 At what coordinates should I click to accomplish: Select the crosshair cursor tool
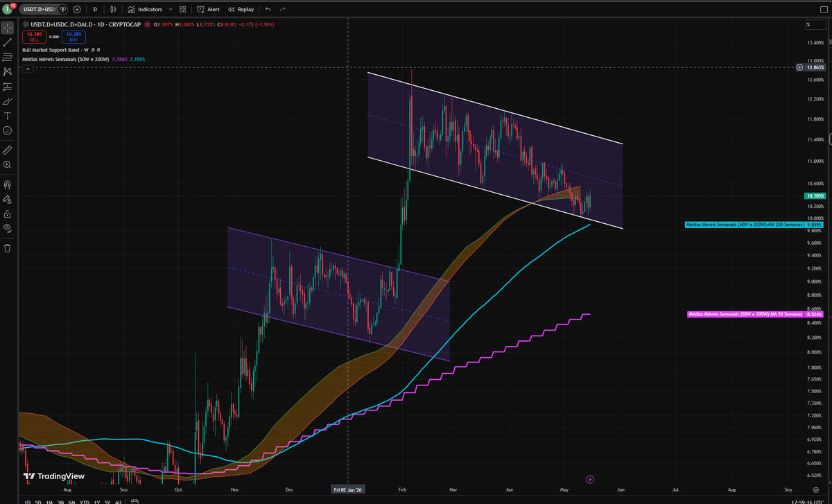(x=7, y=28)
